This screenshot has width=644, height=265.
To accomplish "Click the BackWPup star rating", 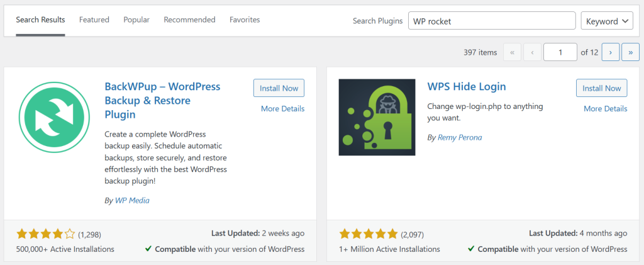I will tap(45, 234).
